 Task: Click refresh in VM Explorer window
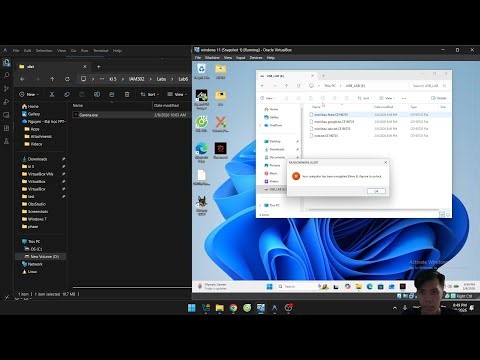[299, 86]
